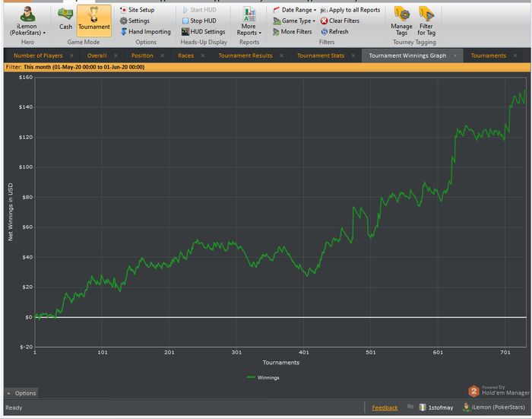Viewport: 532px width, 419px height.
Task: Click Manage Tags icon
Action: (401, 20)
